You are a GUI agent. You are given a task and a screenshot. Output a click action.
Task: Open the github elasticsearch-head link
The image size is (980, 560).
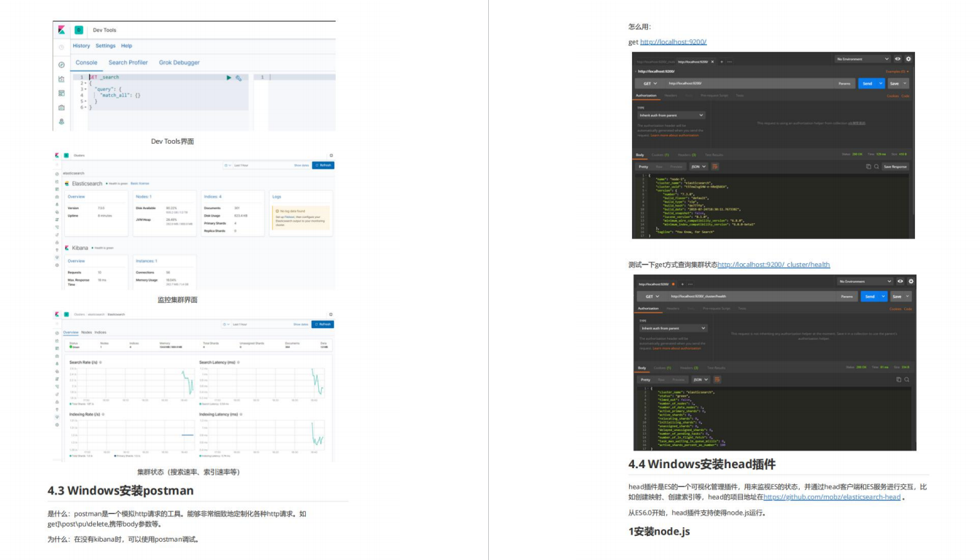pyautogui.click(x=832, y=497)
